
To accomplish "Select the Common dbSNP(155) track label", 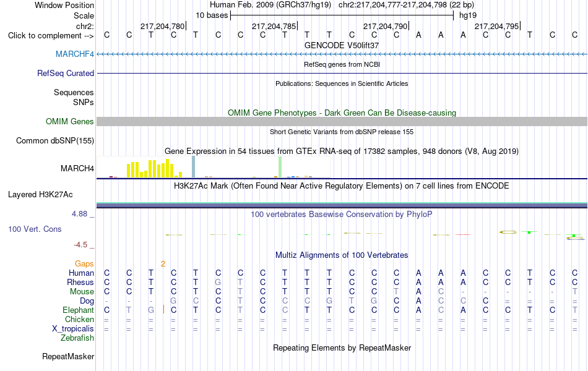I will pyautogui.click(x=54, y=141).
